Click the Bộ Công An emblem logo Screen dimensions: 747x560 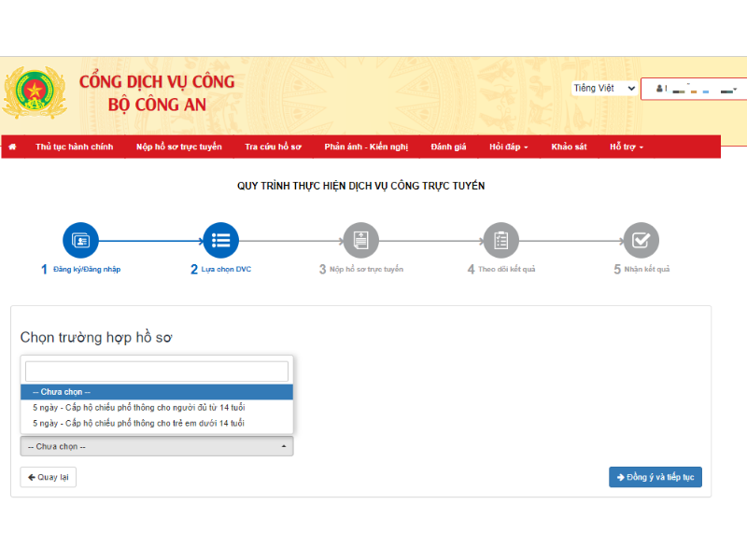point(35,93)
